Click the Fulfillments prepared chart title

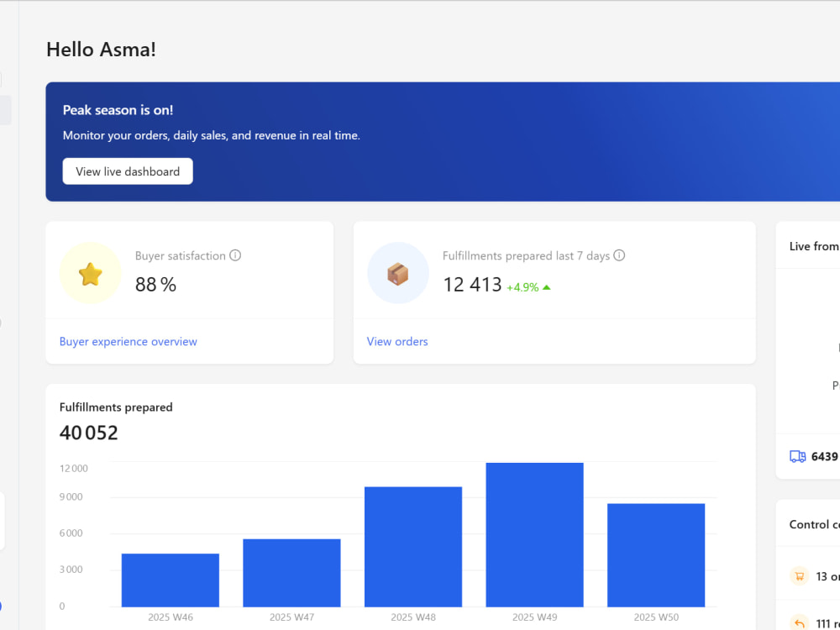click(116, 407)
